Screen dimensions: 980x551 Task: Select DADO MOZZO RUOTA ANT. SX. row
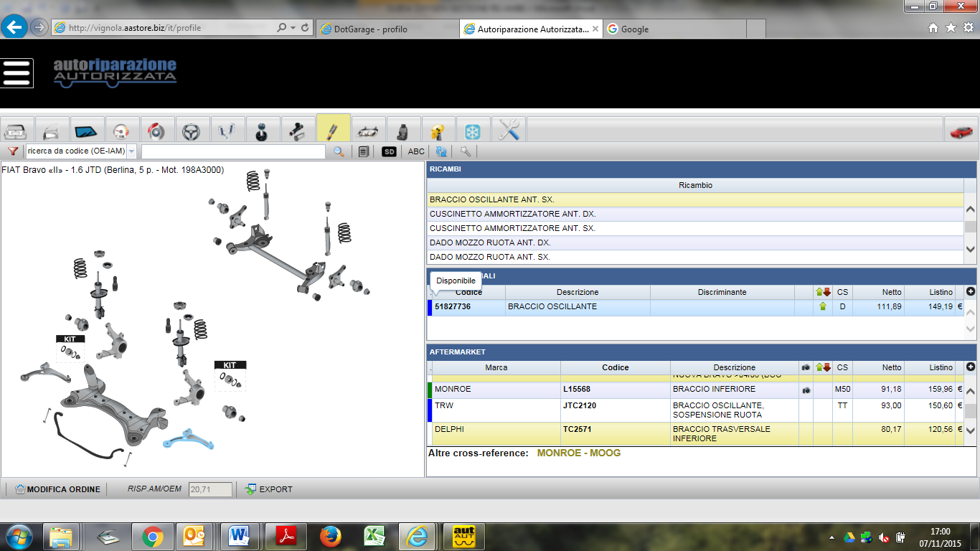click(x=695, y=257)
